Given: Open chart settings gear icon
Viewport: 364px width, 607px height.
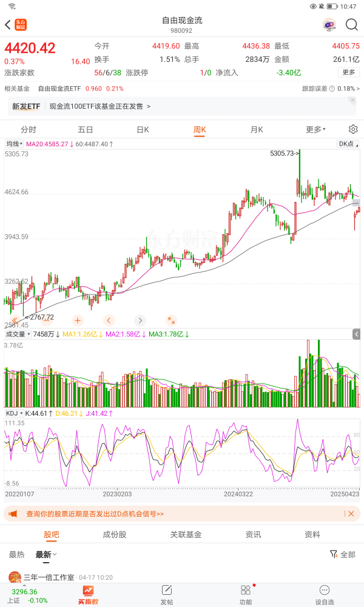Looking at the screenshot, I should (353, 129).
